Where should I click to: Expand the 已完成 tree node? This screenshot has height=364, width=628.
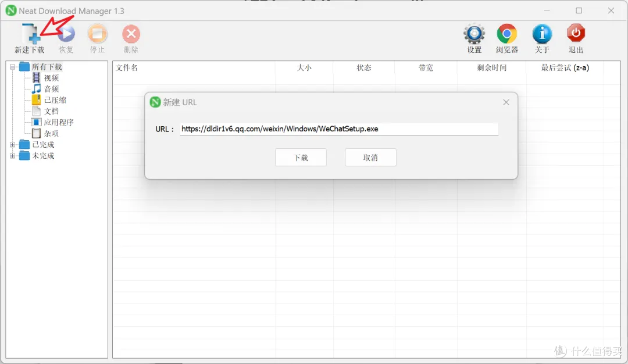[x=13, y=145]
